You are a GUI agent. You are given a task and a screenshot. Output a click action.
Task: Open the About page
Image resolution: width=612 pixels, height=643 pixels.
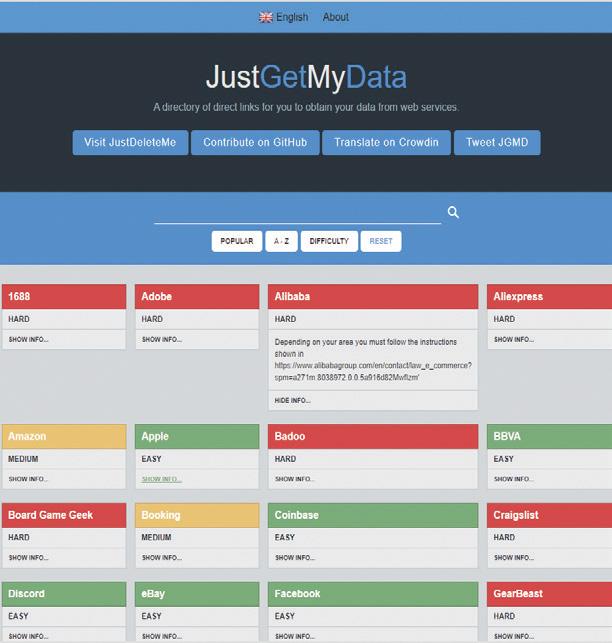click(336, 17)
